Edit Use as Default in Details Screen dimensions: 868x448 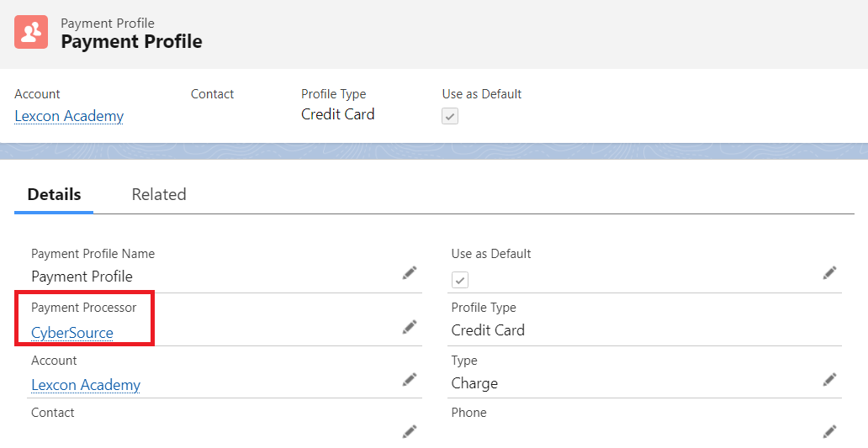[829, 273]
